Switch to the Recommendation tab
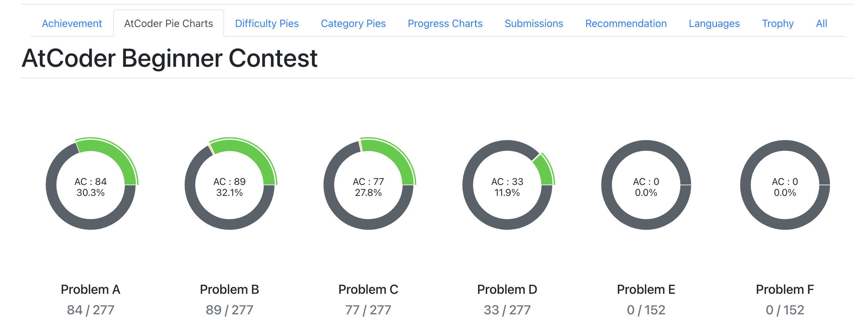Image resolution: width=868 pixels, height=323 pixels. 626,23
